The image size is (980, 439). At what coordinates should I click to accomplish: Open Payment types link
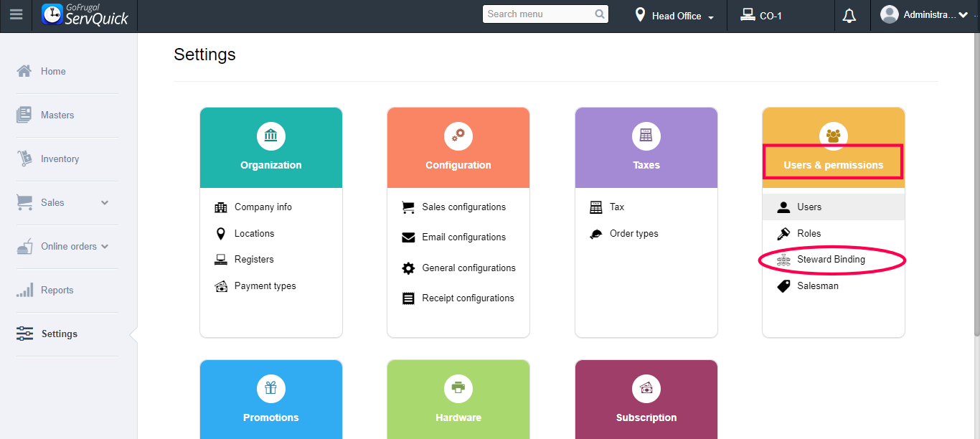[x=265, y=286]
